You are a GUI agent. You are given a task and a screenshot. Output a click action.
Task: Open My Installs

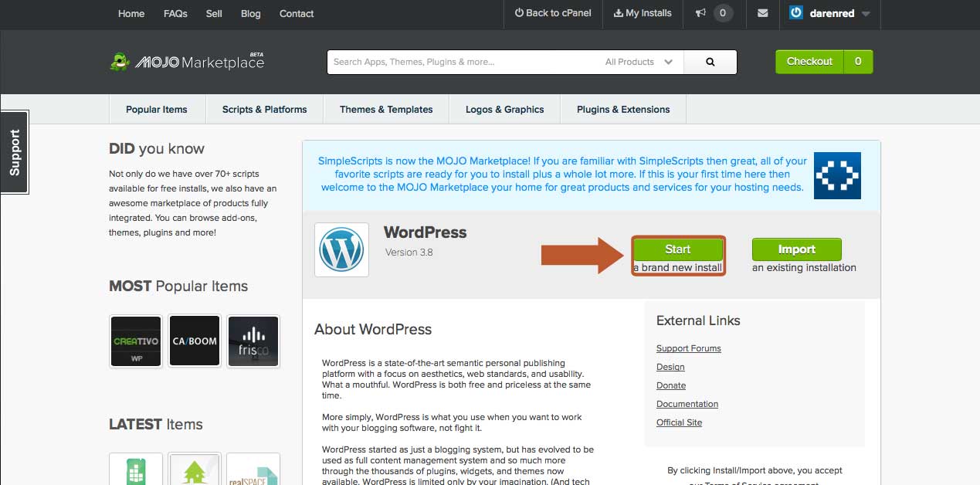point(643,13)
